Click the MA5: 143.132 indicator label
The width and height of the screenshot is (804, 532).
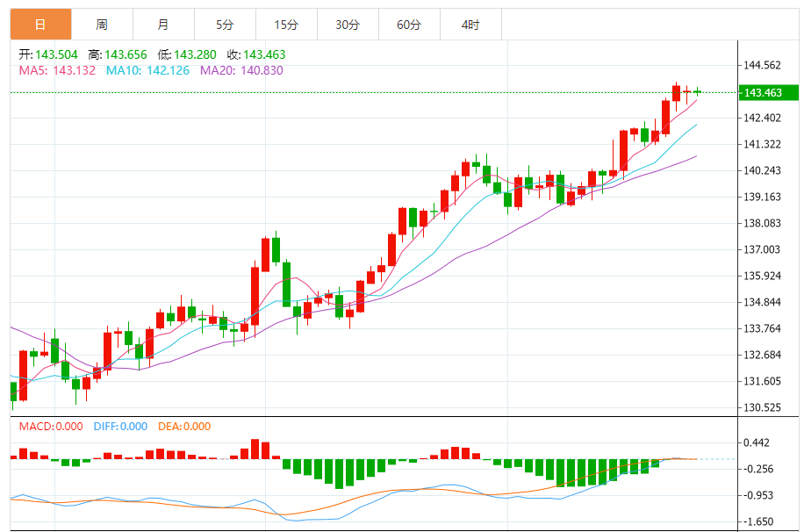click(57, 70)
